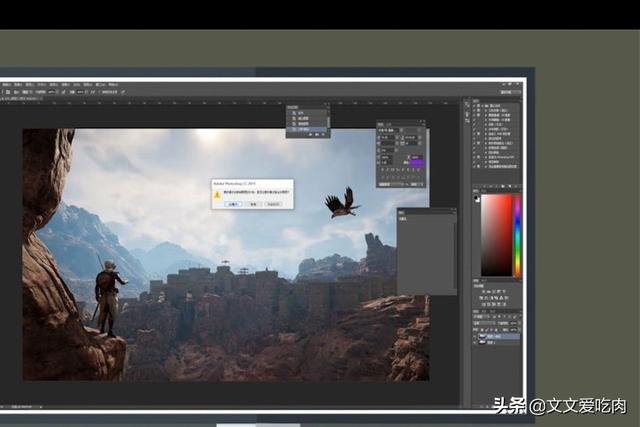Screen dimensions: 640x427
Task: Apply Subscript in the Character panel
Action: (408, 170)
